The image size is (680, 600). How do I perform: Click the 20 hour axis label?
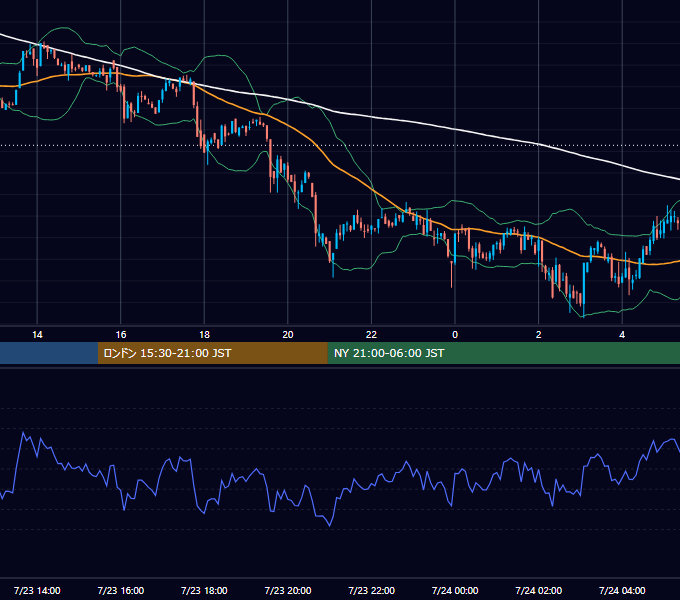point(288,335)
